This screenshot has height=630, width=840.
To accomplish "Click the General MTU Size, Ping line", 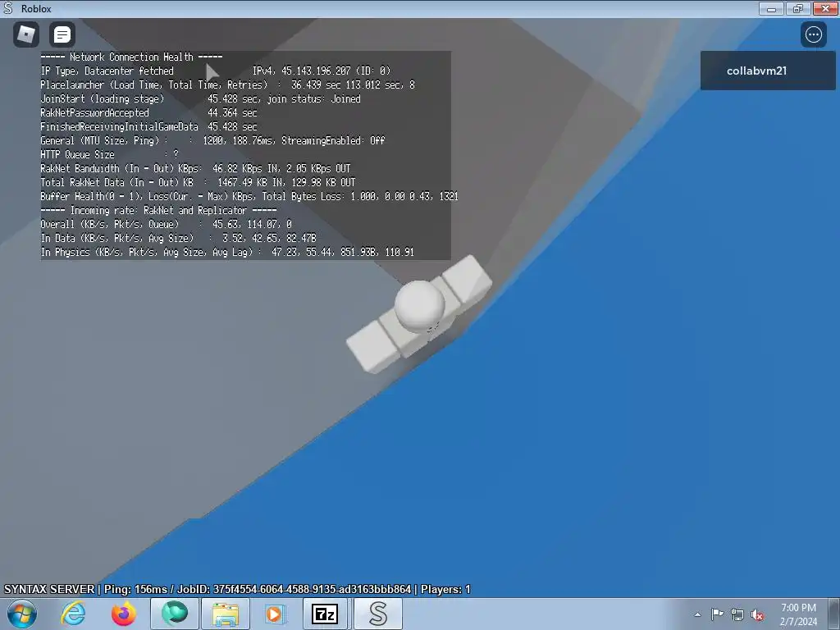I will pos(212,140).
